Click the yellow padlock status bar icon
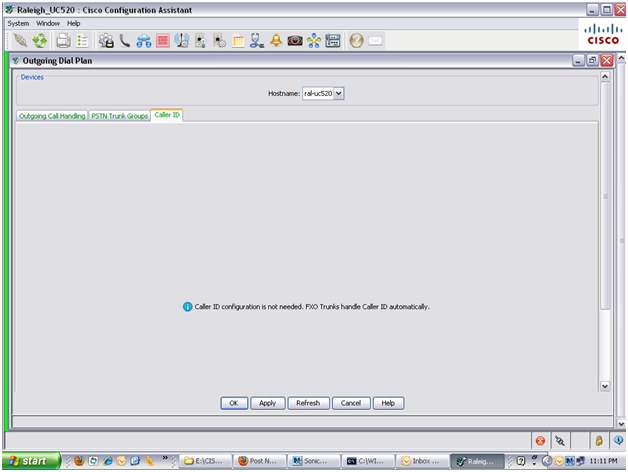The image size is (628, 472). tap(599, 441)
